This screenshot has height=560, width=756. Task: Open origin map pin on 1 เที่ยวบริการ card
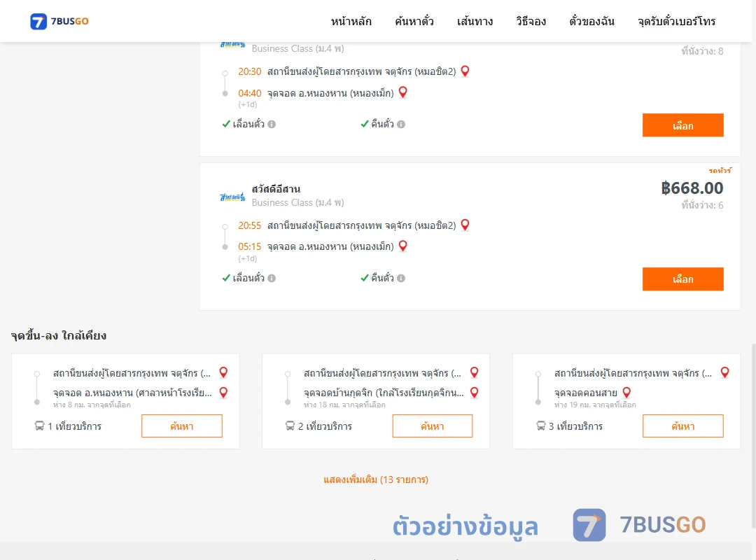(x=224, y=373)
